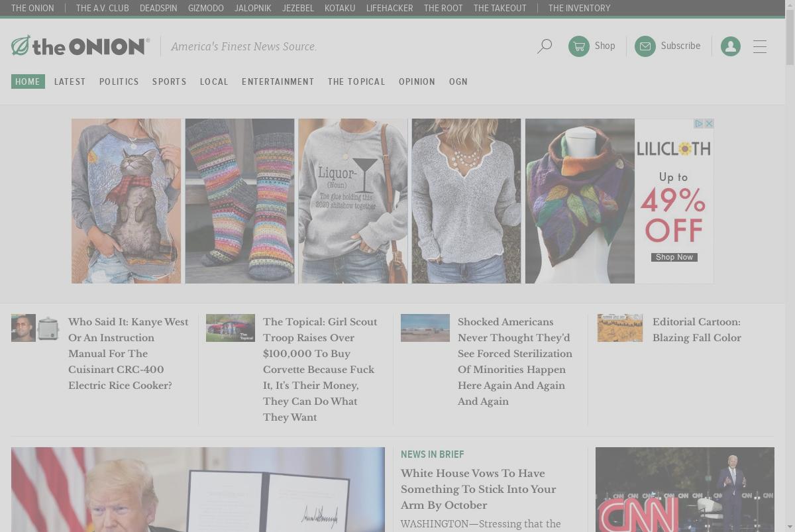Open the OGN section
Image resolution: width=795 pixels, height=532 pixels.
point(458,81)
